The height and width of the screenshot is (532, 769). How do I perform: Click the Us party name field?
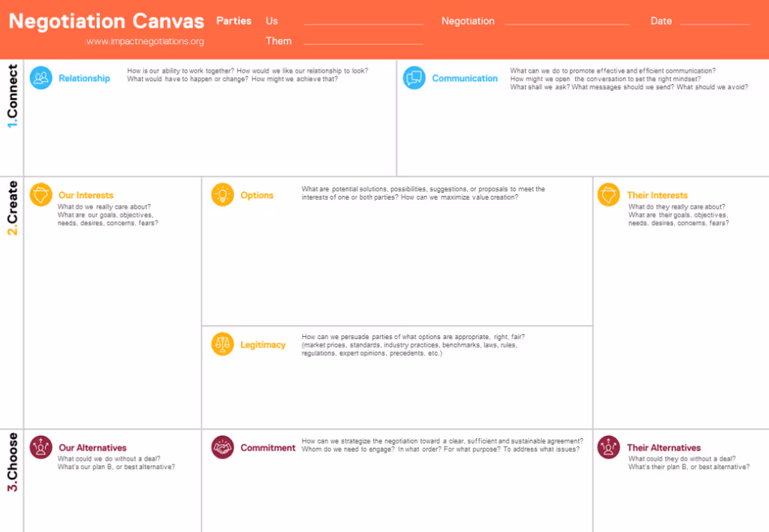tap(363, 21)
